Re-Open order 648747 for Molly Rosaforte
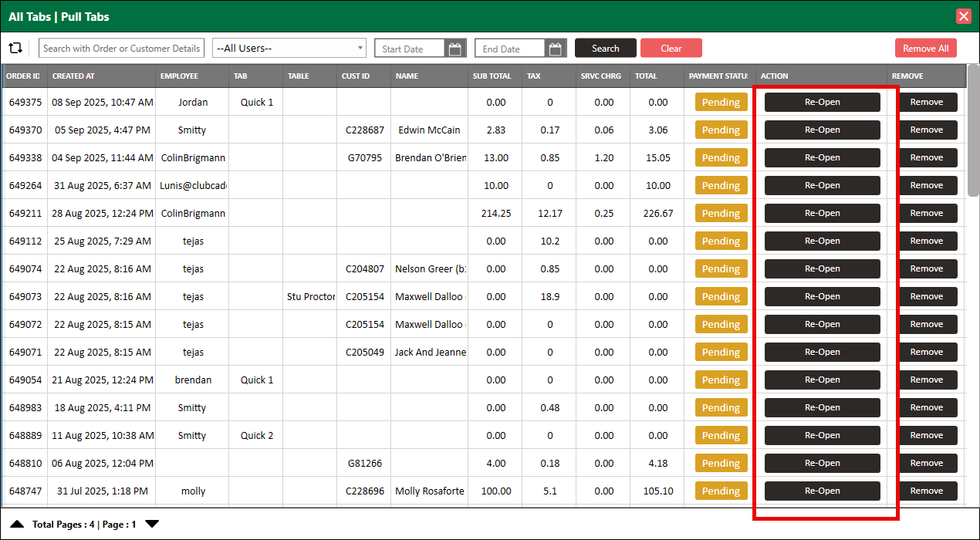 tap(823, 491)
